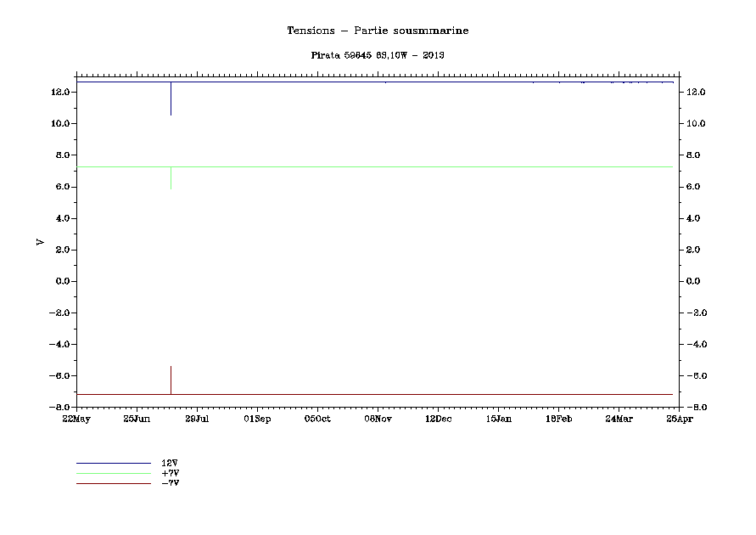The width and height of the screenshot is (756, 535).
Task: Click the upward spike on the -7V trace
Action: point(171,379)
